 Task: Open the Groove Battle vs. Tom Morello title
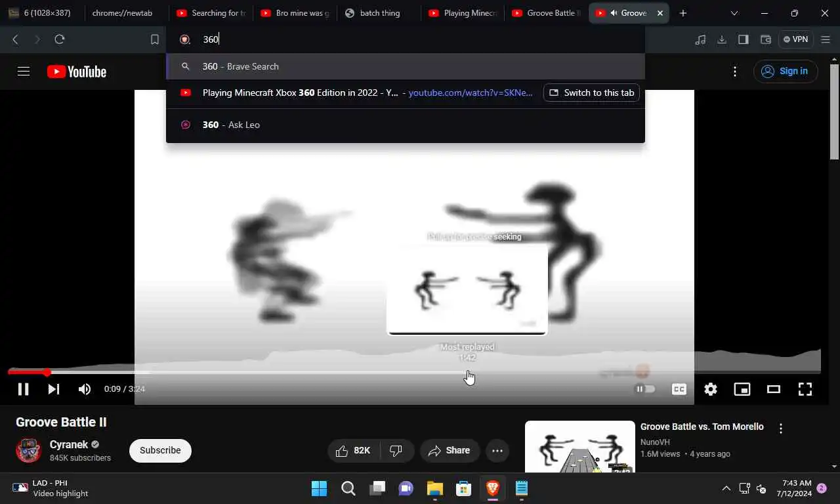pos(702,427)
